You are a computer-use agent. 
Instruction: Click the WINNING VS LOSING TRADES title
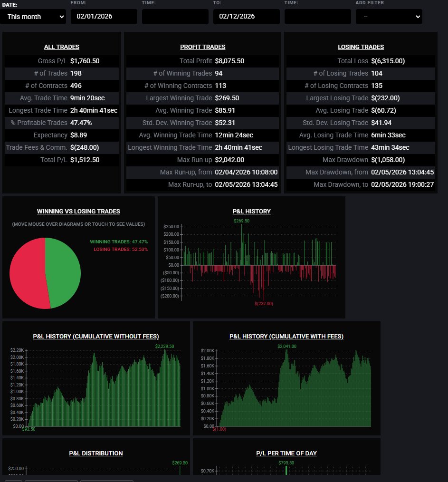[78, 211]
